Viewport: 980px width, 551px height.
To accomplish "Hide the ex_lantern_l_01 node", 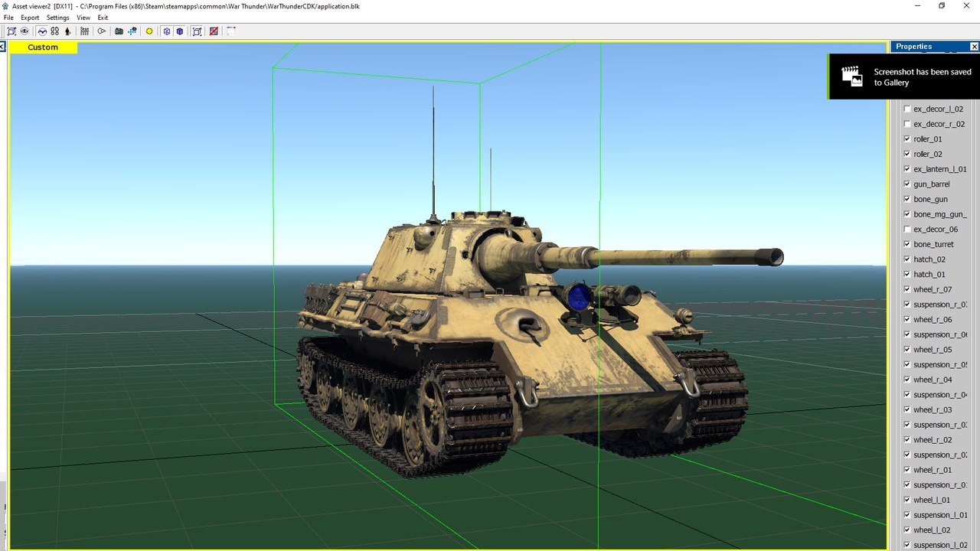I will click(907, 169).
